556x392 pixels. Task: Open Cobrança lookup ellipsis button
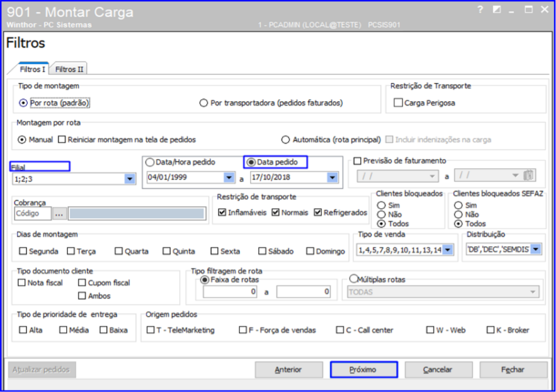pyautogui.click(x=59, y=214)
